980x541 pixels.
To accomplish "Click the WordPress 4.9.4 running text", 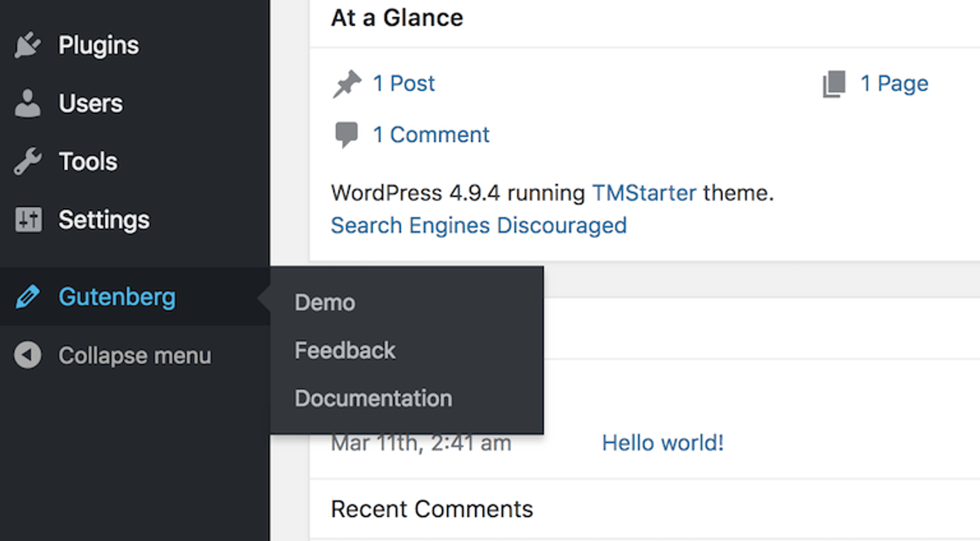I will click(x=458, y=193).
